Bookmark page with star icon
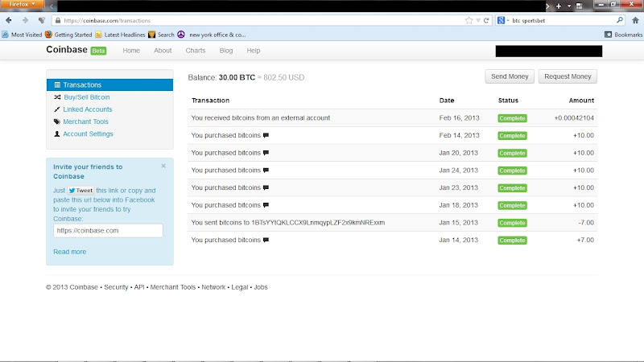 click(x=469, y=21)
